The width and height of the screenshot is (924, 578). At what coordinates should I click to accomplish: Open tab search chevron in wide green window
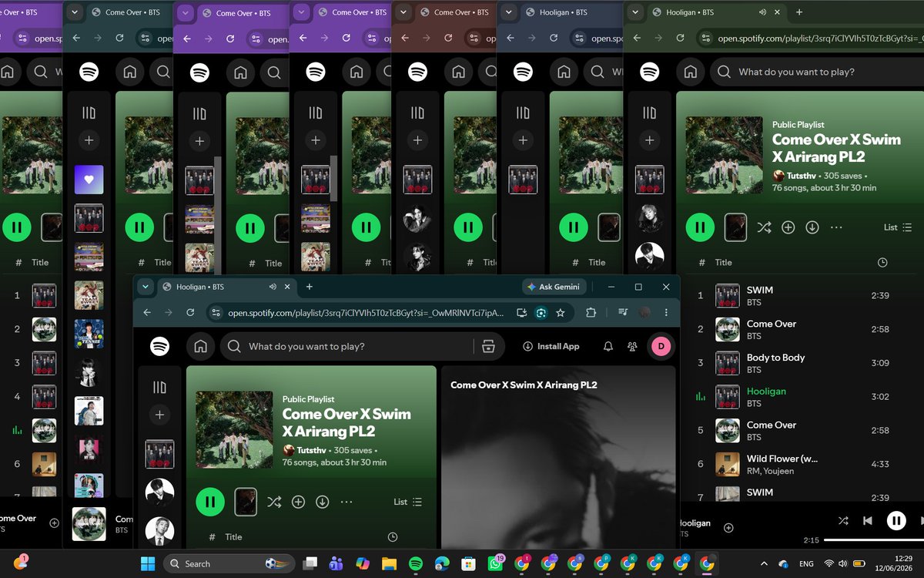point(636,12)
